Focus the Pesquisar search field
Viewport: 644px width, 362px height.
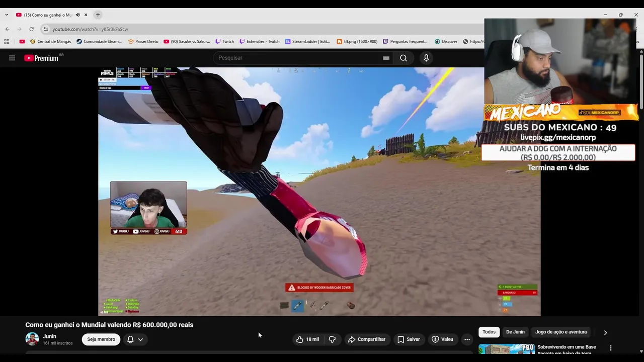click(299, 58)
